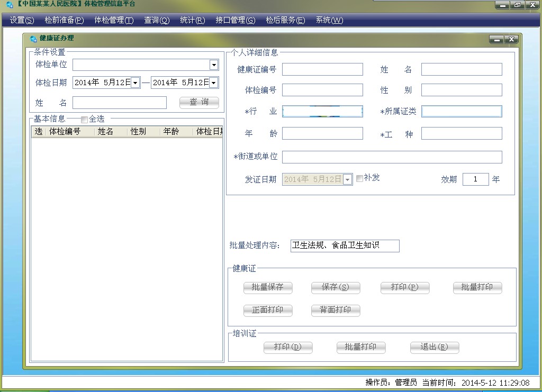Click the 当前时间 status bar text
Image resolution: width=542 pixels, height=392 pixels.
click(476, 382)
